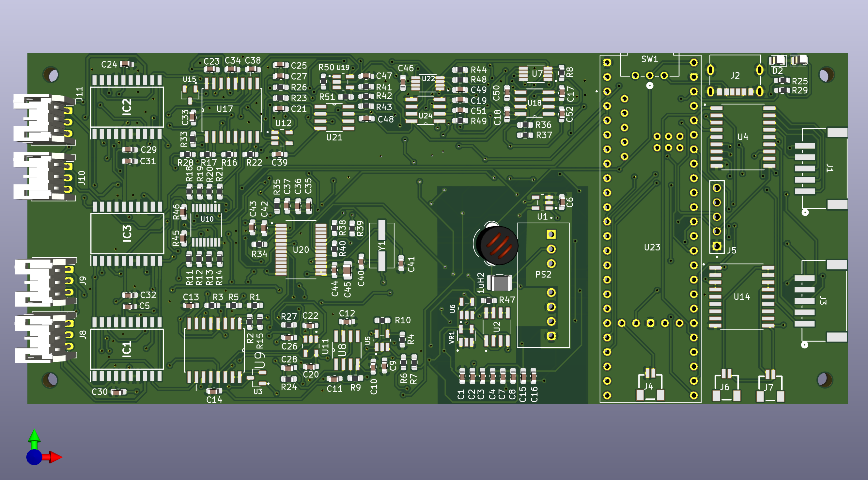This screenshot has width=868, height=480.
Task: Click the C13 capacitor label
Action: (x=191, y=297)
